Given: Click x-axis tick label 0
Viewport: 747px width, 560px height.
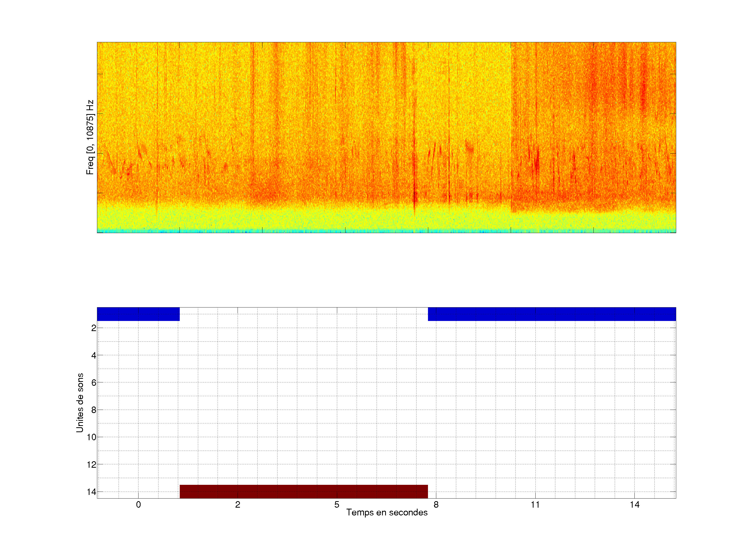Looking at the screenshot, I should pyautogui.click(x=139, y=505).
